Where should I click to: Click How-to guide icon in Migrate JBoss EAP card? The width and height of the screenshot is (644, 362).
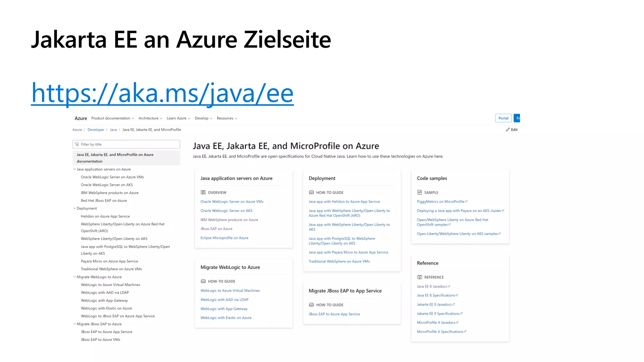click(x=311, y=305)
